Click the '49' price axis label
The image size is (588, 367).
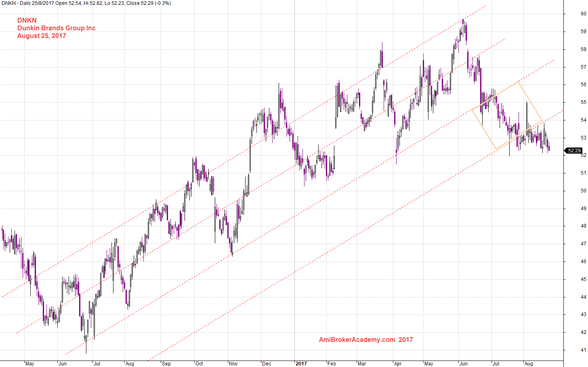coord(583,209)
